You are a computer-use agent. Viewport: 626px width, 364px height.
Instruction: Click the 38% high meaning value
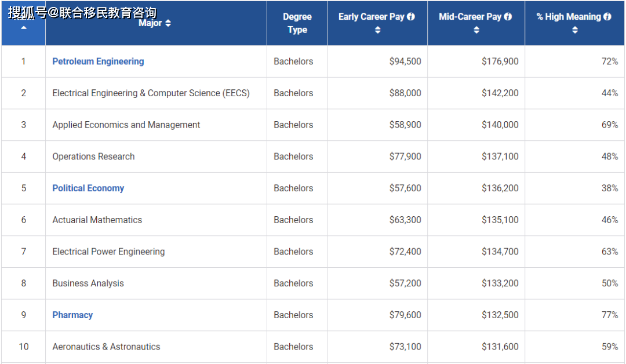(x=610, y=188)
